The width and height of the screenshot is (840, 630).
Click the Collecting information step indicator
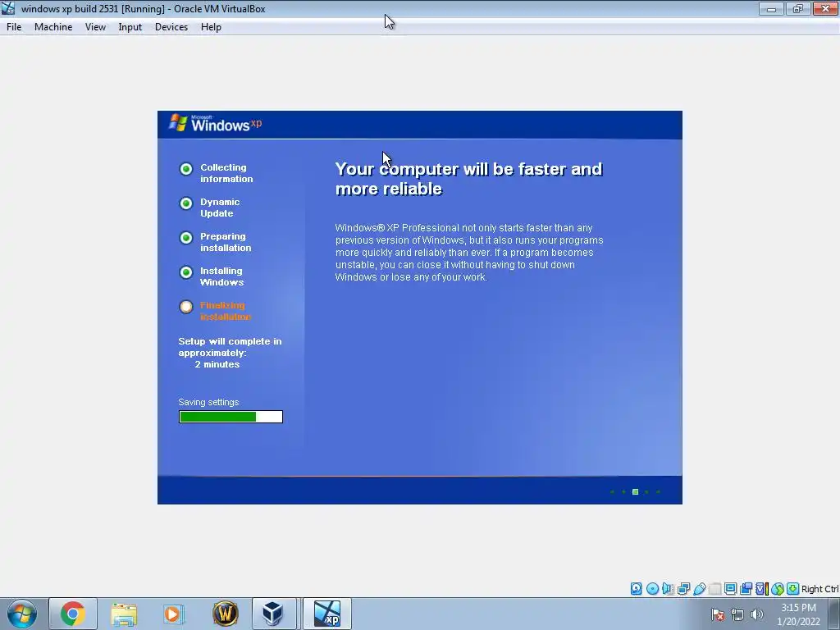click(186, 169)
